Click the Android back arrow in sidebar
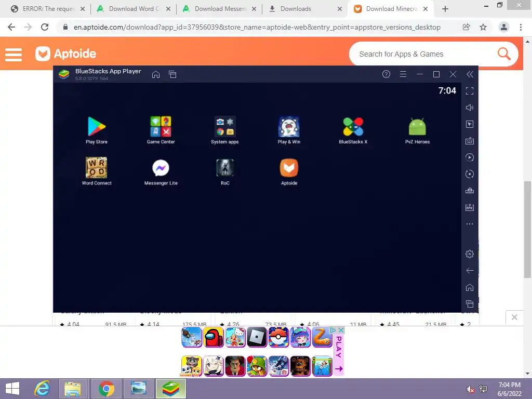The width and height of the screenshot is (532, 399). [470, 270]
